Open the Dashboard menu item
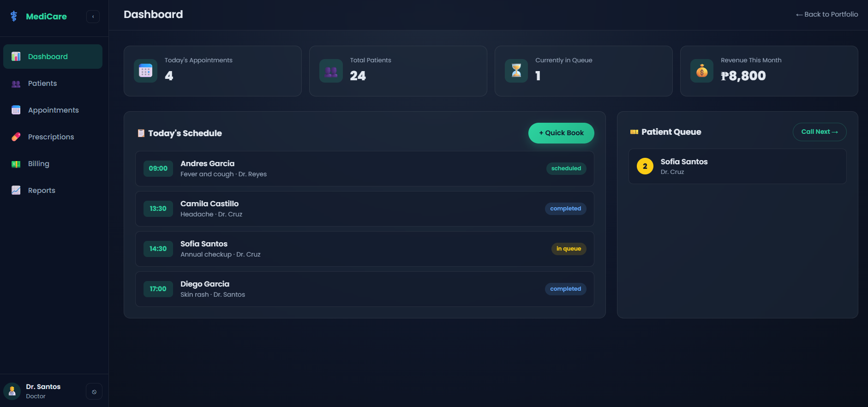The width and height of the screenshot is (868, 407). click(x=53, y=56)
